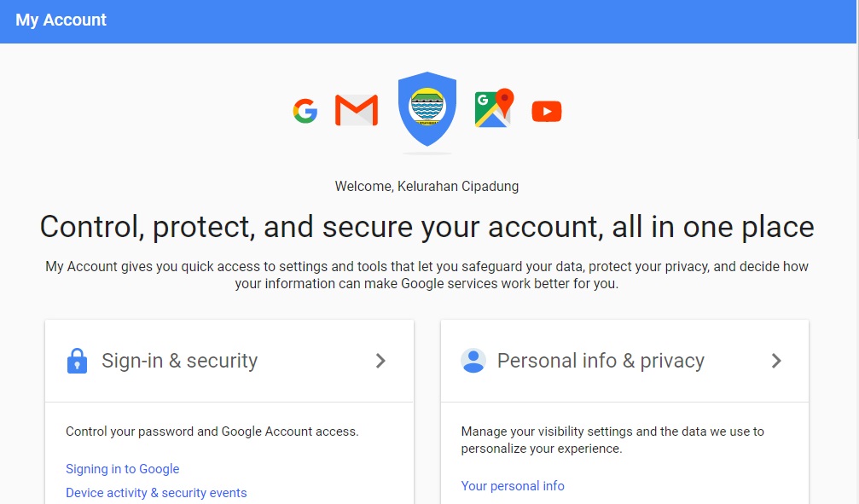Screen dimensions: 859x504
Task: Click the blue shield account avatar
Action: [x=427, y=108]
